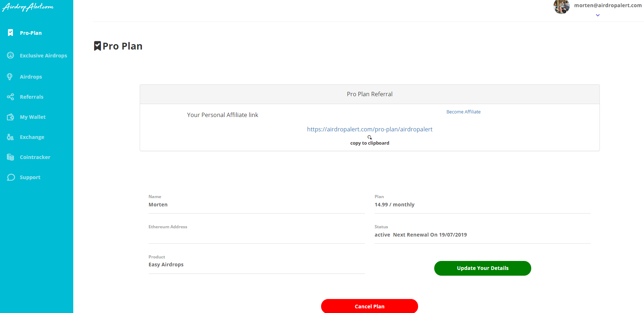Click the Plan value 14.99 / monthly

coord(394,205)
